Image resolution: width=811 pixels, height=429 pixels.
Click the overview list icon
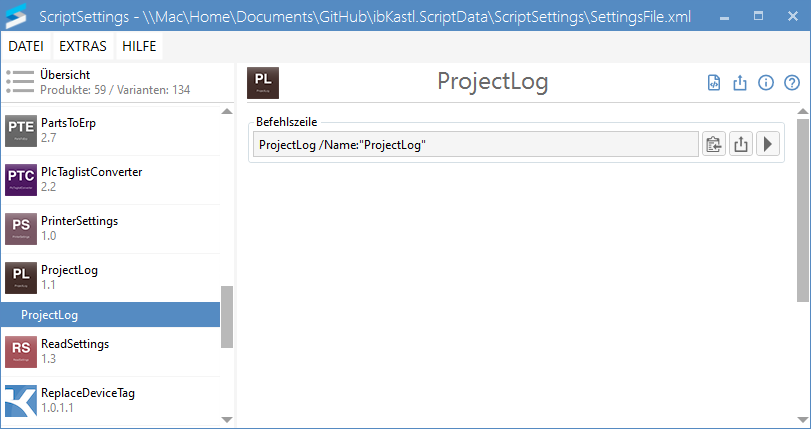[x=19, y=82]
